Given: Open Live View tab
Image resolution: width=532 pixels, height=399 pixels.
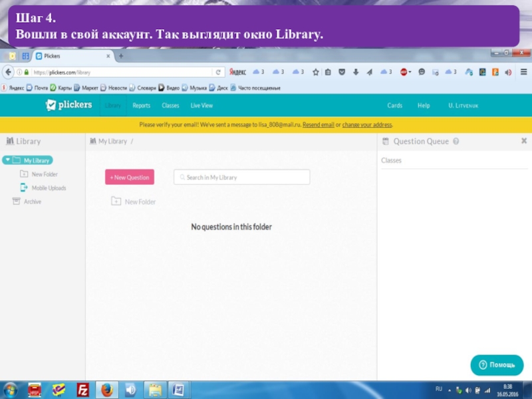Looking at the screenshot, I should (201, 106).
